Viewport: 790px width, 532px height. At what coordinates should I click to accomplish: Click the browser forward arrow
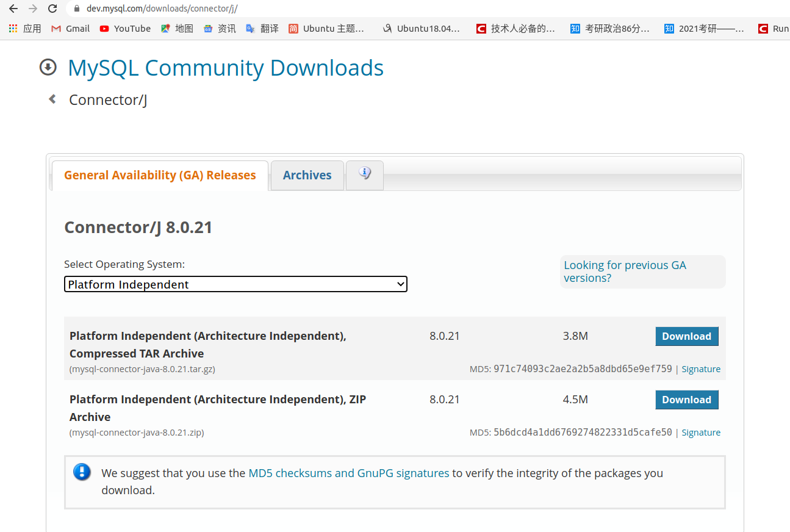(x=33, y=9)
